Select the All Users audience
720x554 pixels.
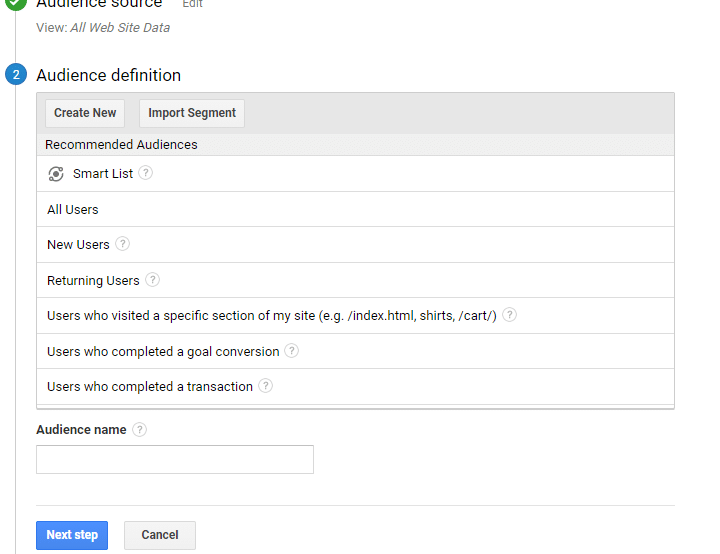coord(73,210)
